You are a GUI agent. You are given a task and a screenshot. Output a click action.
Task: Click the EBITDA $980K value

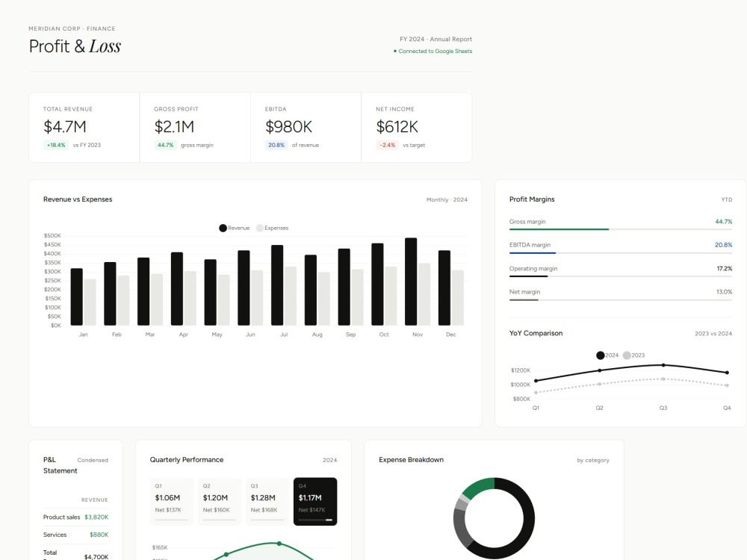288,127
